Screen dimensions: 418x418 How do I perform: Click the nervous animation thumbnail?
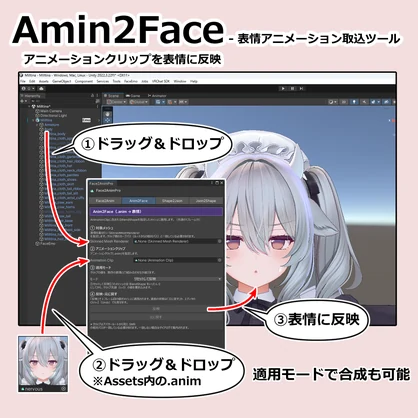(x=43, y=364)
